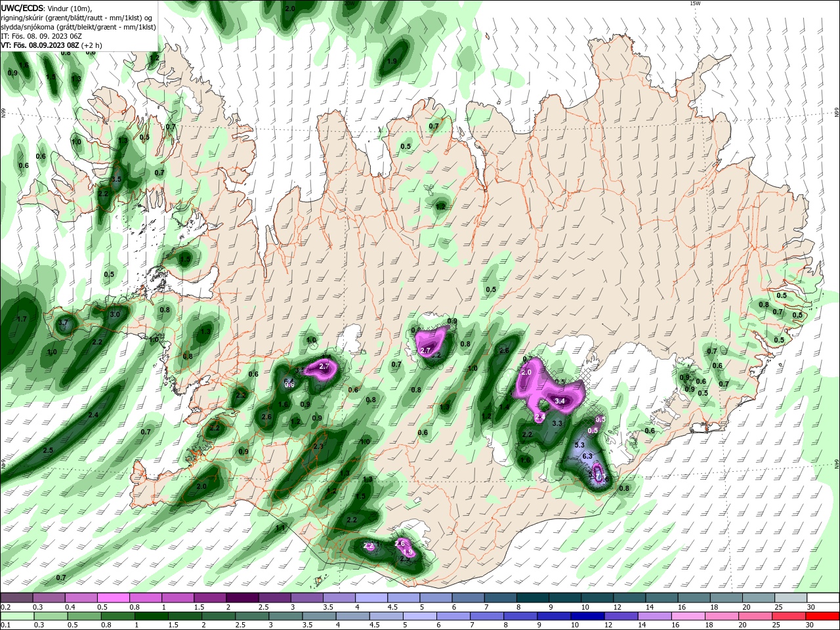Pick the pale green bottom-row swatch starting at 0.1
The height and width of the screenshot is (630, 840).
[x=17, y=616]
